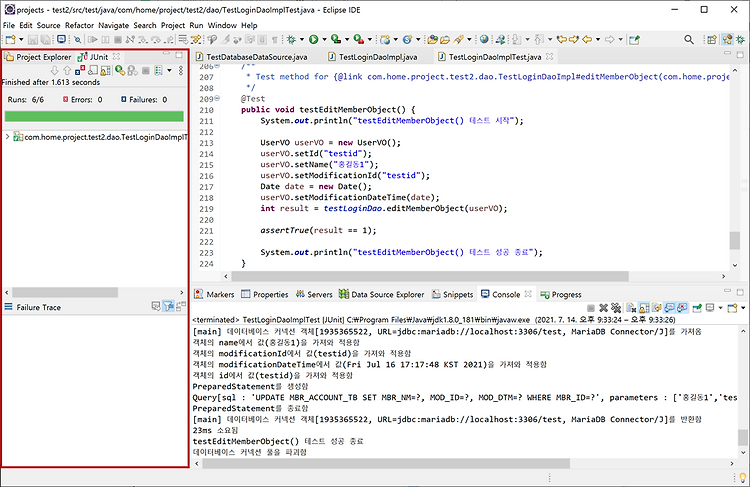Collapse the method fold at line 209
Image resolution: width=750 pixels, height=487 pixels.
(x=217, y=98)
